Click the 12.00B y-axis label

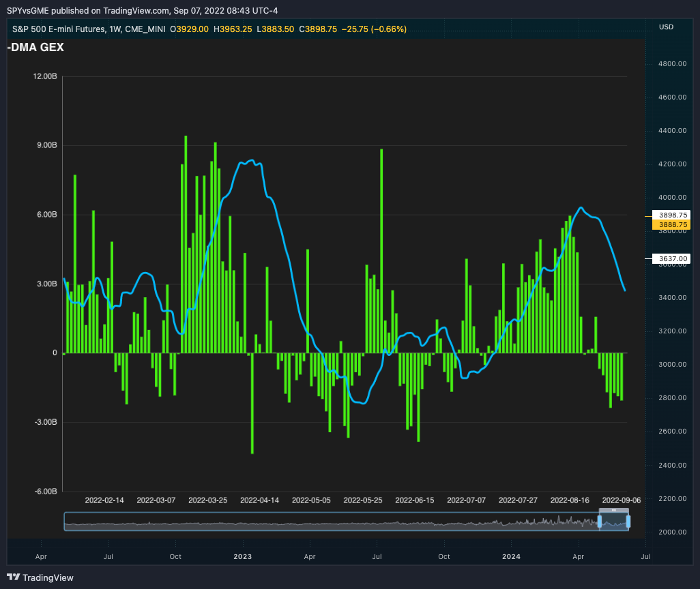(45, 76)
